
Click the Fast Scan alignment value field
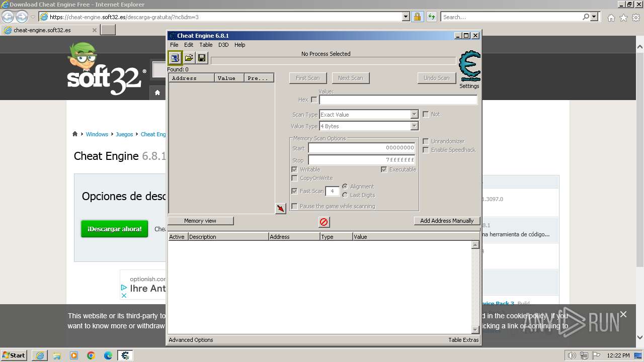(332, 191)
